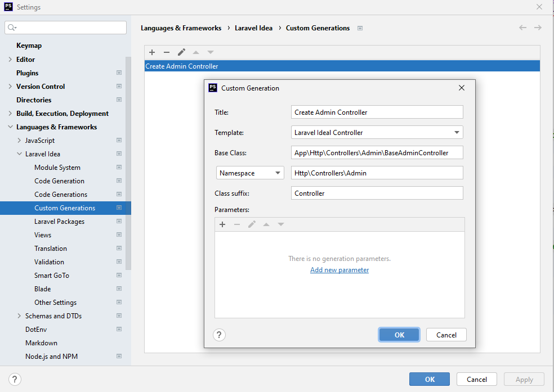554x392 pixels.
Task: Add a new custom generation with the plus icon
Action: (151, 52)
